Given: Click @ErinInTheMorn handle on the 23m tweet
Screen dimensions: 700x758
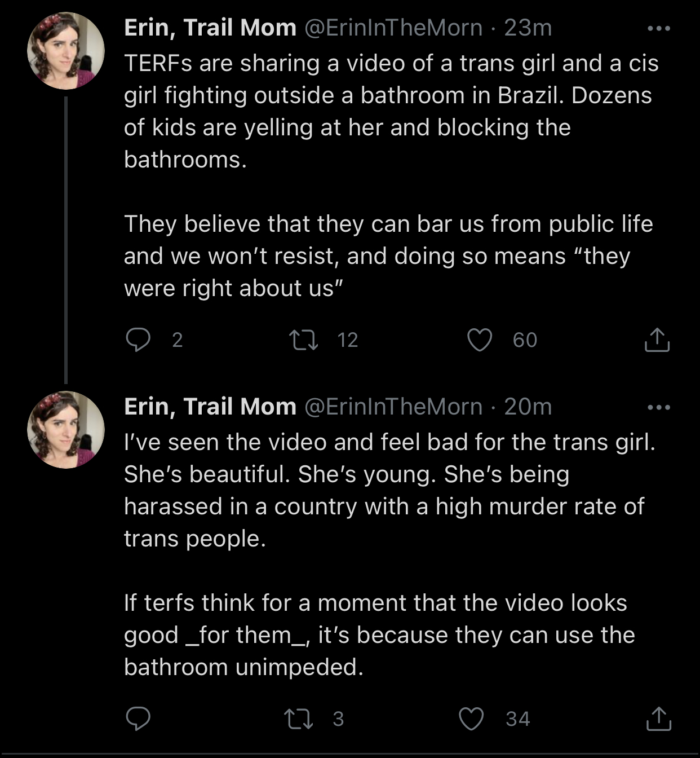Looking at the screenshot, I should pos(393,28).
